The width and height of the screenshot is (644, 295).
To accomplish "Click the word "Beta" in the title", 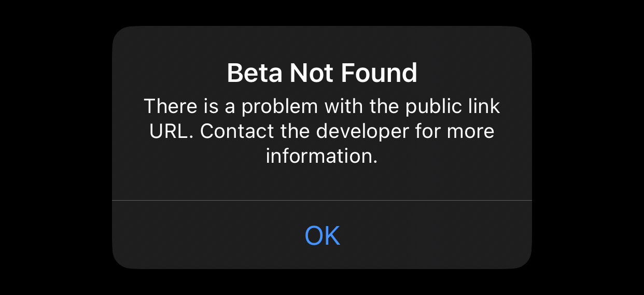I will click(255, 74).
